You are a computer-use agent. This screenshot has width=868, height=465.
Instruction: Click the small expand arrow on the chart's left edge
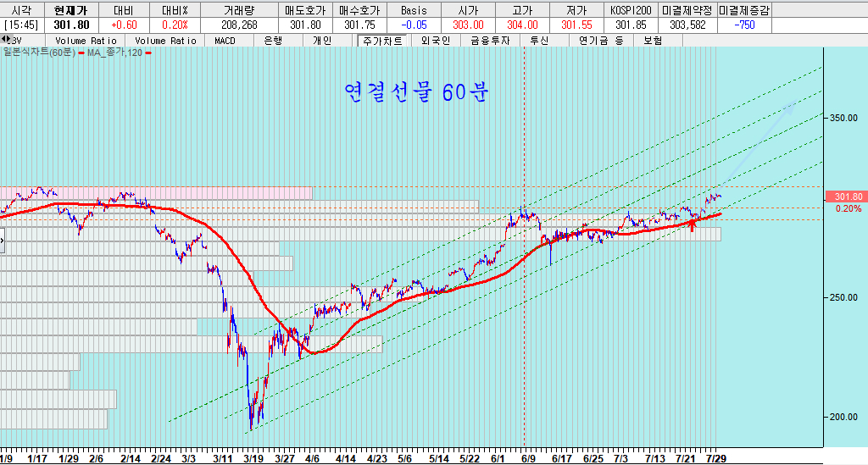(3, 241)
